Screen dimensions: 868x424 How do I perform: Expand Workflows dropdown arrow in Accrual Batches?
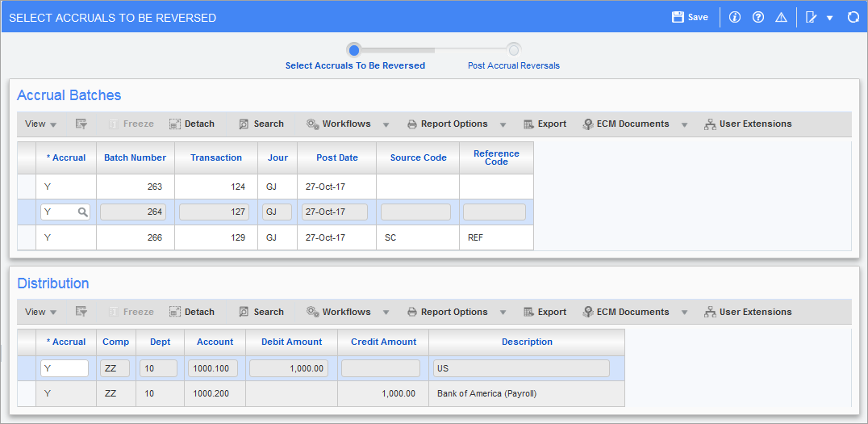pyautogui.click(x=386, y=124)
